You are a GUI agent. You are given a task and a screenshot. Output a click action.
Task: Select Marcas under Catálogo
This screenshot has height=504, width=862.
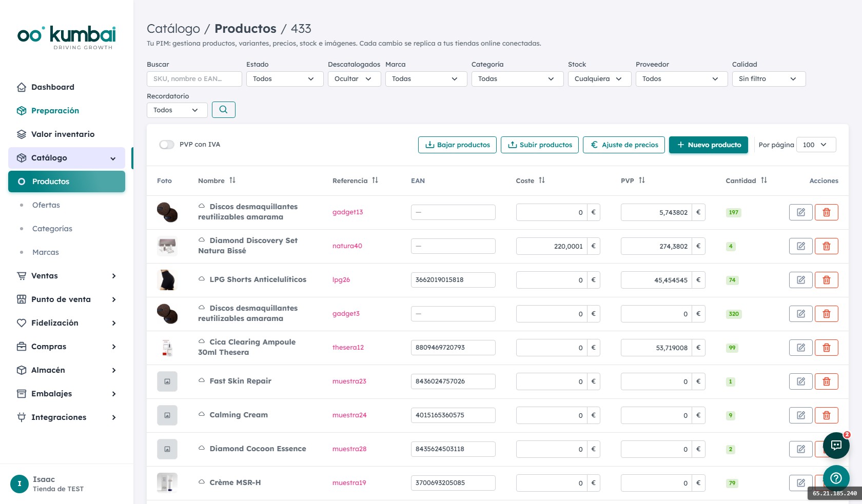(67, 252)
